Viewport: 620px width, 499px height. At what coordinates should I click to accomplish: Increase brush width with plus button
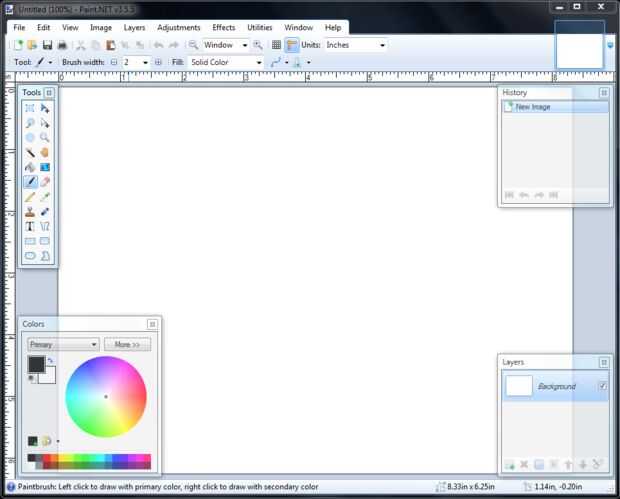[158, 62]
